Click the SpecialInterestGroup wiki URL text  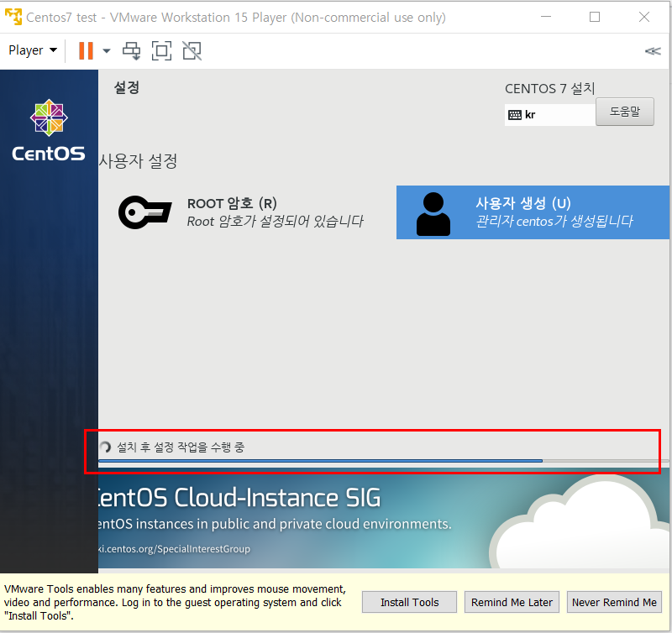coord(174,549)
